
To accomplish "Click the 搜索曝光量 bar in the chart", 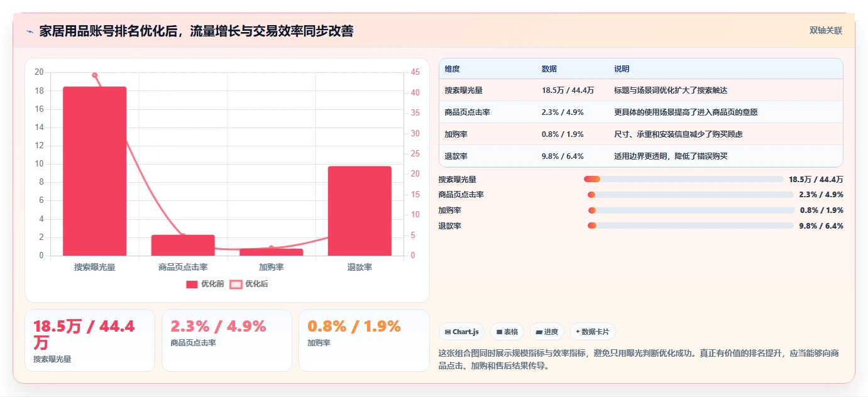I will 95,171.
